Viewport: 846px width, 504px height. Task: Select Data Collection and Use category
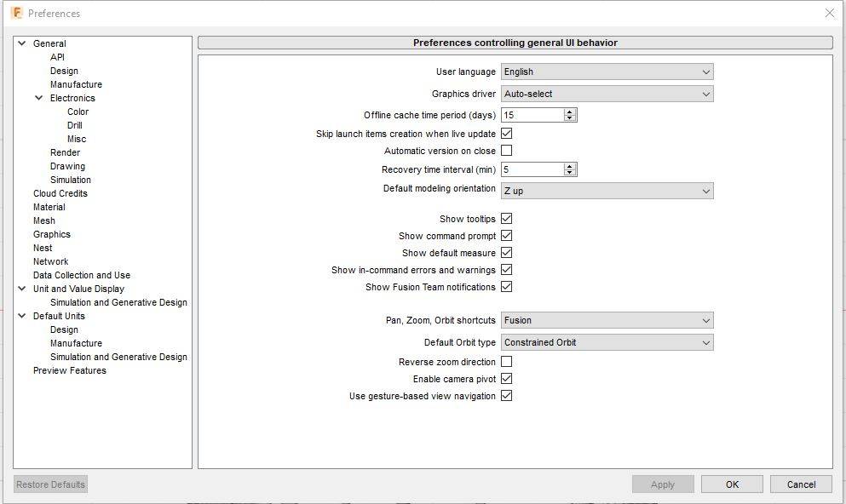point(82,275)
